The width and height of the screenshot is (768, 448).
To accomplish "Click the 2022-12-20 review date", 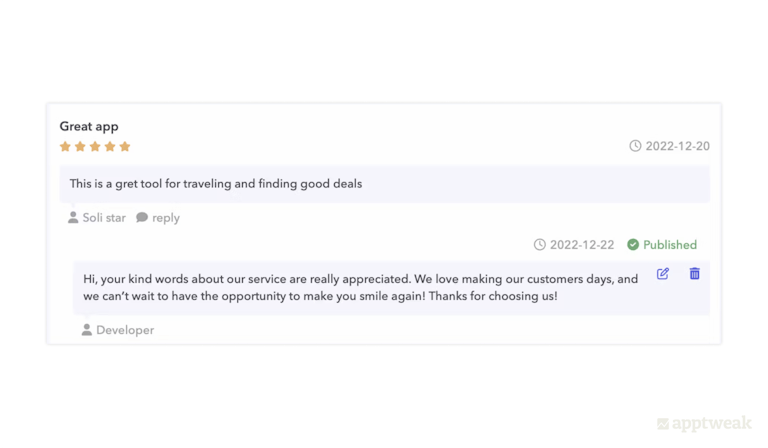I will coord(677,146).
